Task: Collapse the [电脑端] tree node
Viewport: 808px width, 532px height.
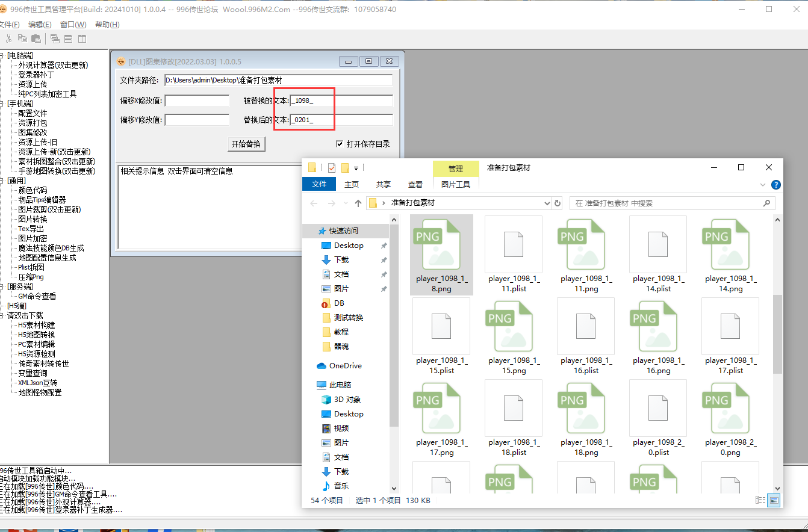Action: 2,55
